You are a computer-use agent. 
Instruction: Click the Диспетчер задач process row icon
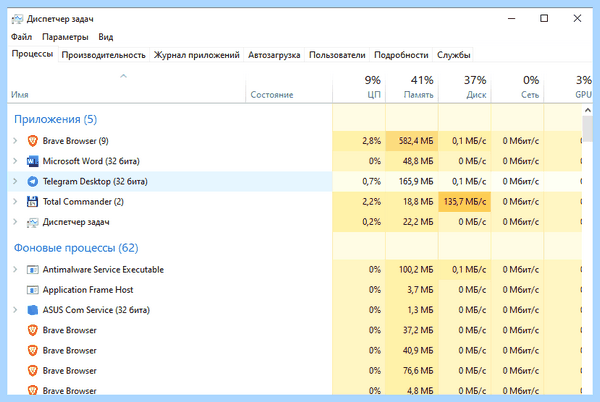point(33,222)
